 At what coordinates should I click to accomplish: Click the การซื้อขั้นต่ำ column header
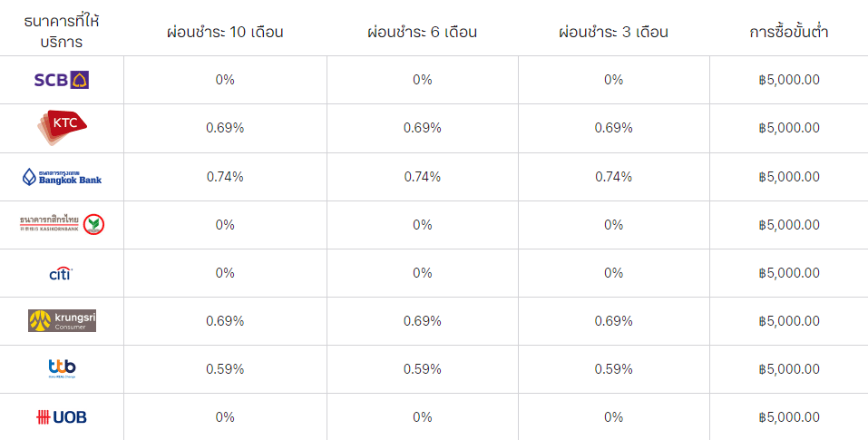click(788, 33)
